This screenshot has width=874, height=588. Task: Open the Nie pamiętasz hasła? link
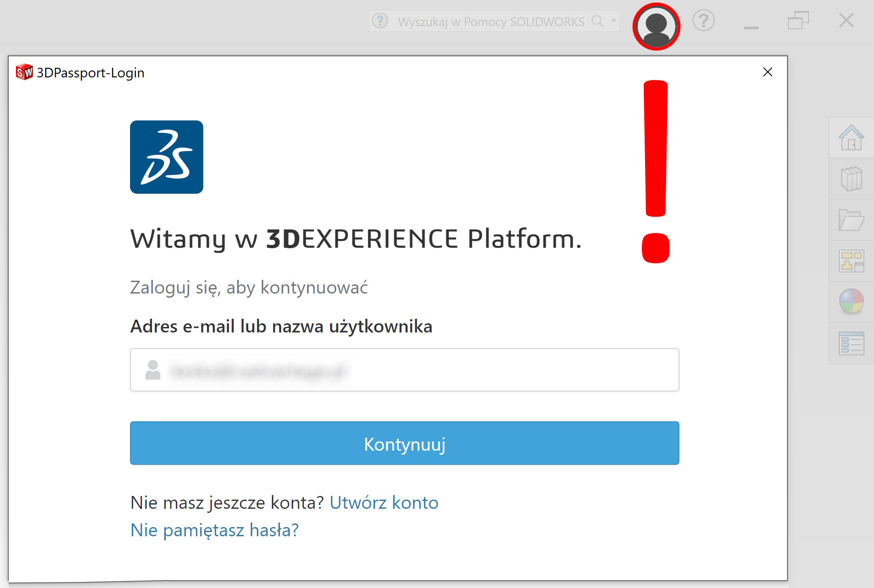[214, 530]
